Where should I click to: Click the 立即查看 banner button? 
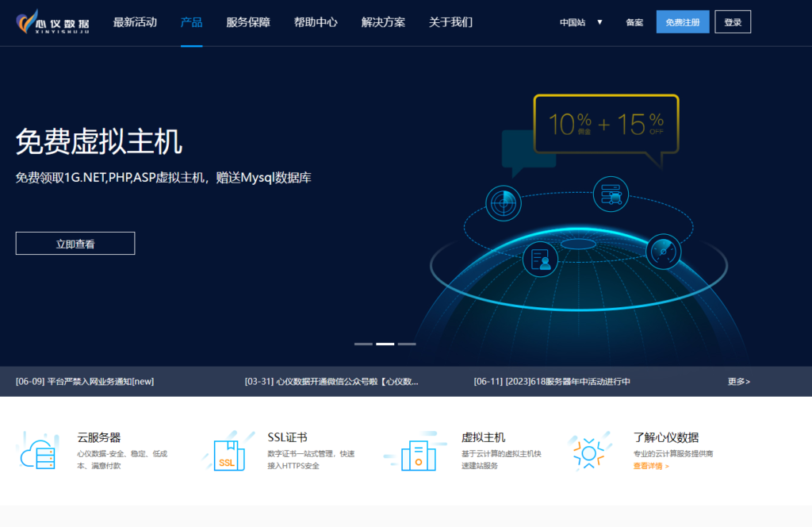[x=75, y=244]
